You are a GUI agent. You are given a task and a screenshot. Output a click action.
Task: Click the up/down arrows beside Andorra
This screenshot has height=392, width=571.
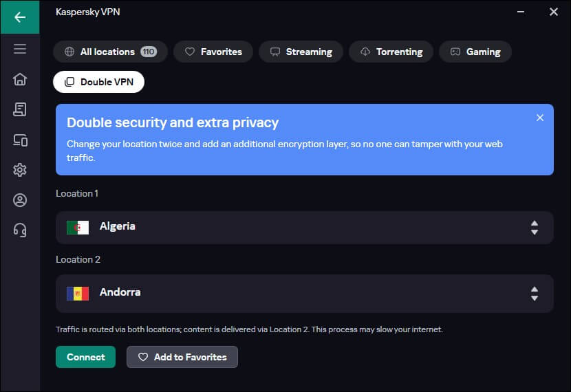pyautogui.click(x=535, y=294)
